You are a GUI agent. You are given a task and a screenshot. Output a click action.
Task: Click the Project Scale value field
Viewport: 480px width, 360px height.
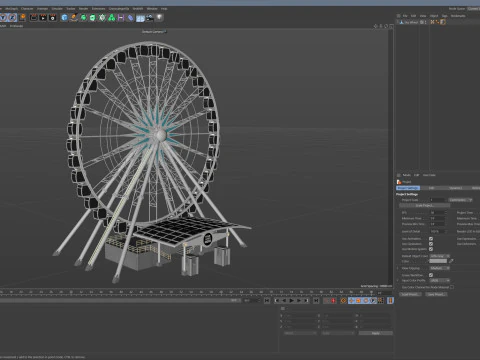(437, 200)
